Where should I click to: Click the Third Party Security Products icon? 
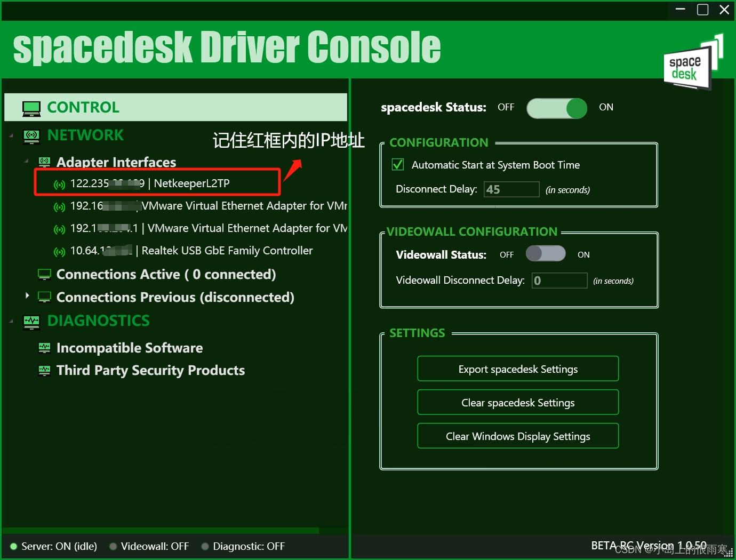click(44, 371)
